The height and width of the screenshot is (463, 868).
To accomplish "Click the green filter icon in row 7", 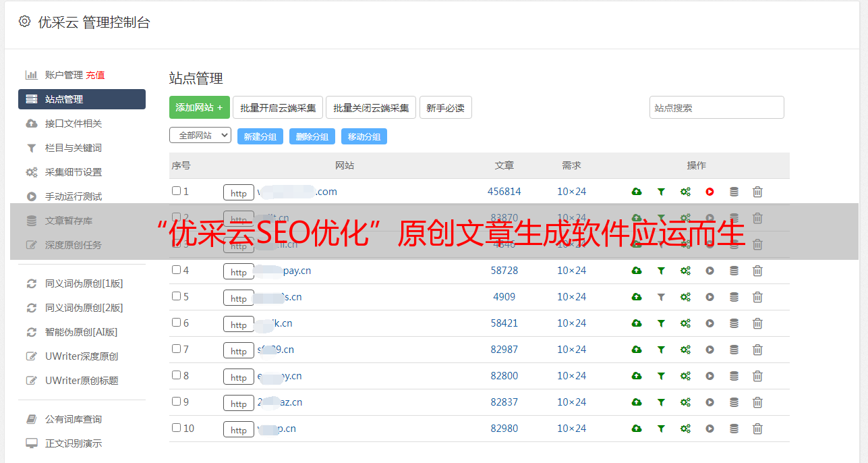I will 661,350.
